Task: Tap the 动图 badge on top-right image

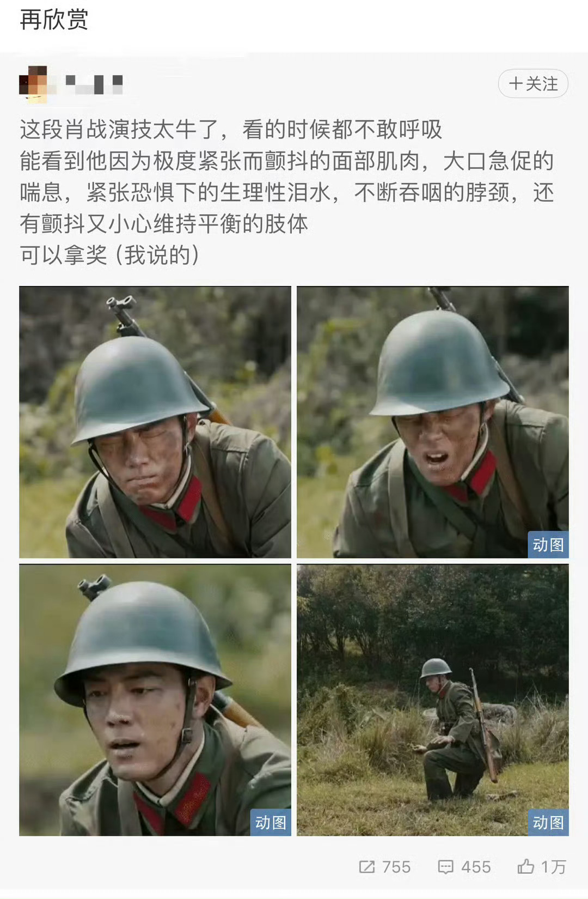Action: [548, 545]
